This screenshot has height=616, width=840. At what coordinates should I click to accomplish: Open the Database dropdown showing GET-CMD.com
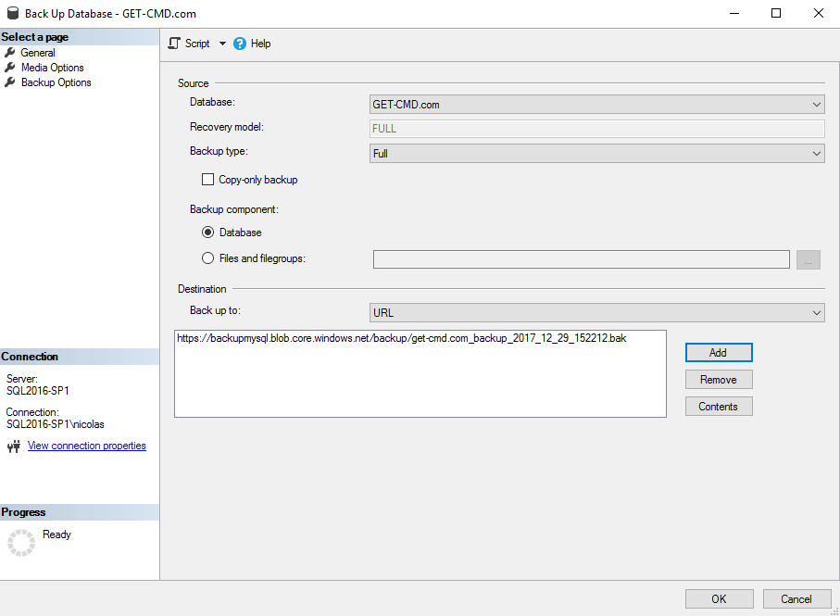click(x=596, y=105)
